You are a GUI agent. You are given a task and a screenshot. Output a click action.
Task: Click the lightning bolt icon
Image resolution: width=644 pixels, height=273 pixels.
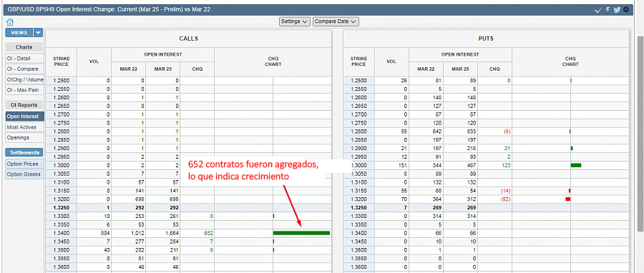pos(608,9)
